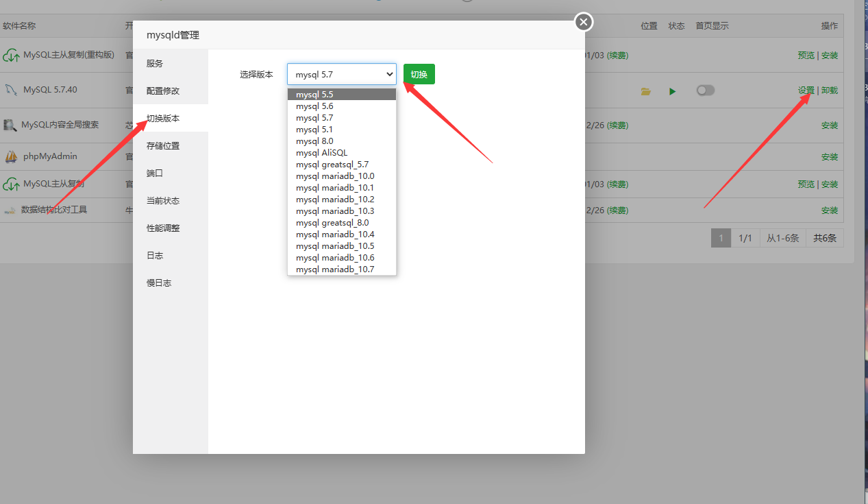Click the 共6条 total count
The width and height of the screenshot is (868, 504).
825,238
